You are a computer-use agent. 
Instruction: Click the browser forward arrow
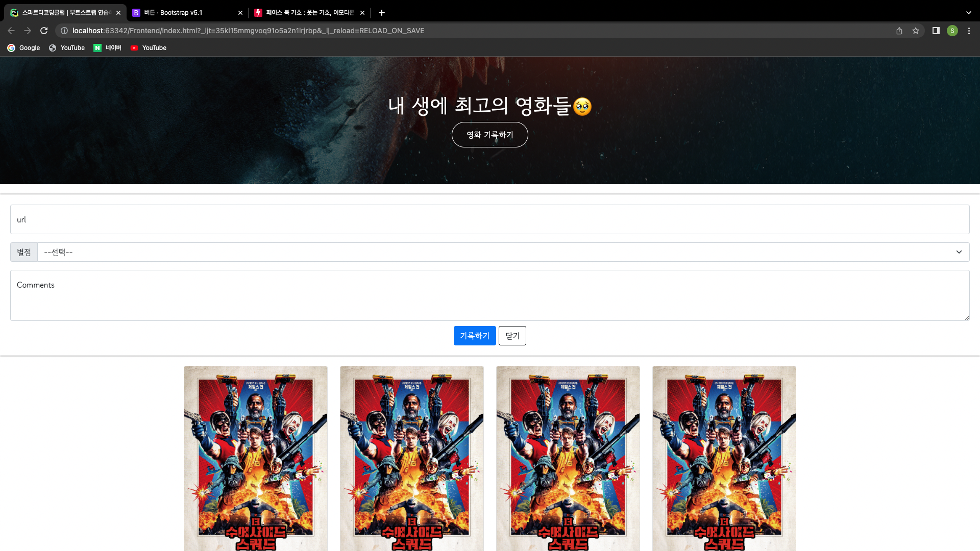click(x=28, y=31)
